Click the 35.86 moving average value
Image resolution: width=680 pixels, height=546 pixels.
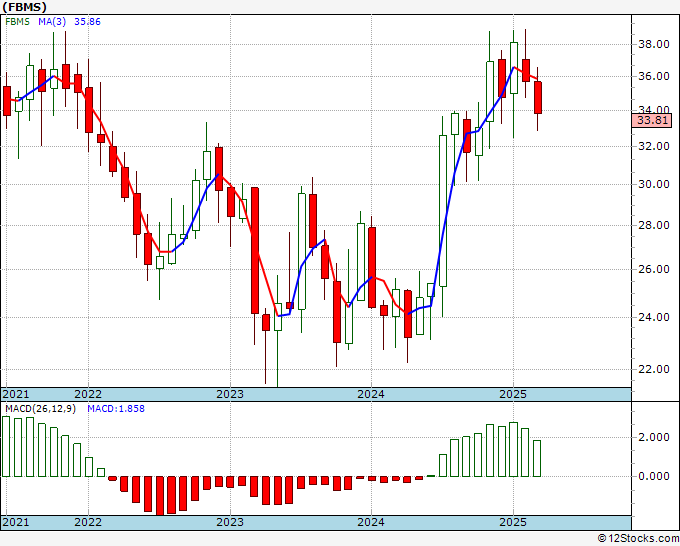(87, 21)
